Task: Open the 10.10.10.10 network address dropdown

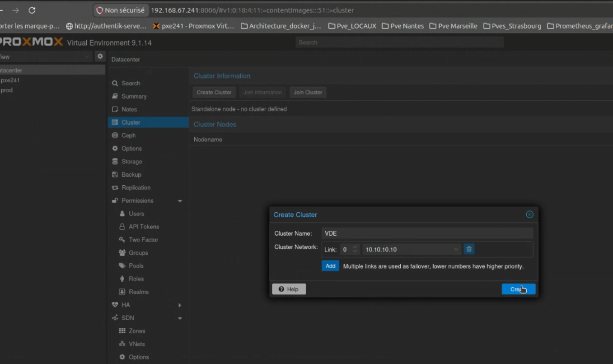Action: [x=456, y=249]
